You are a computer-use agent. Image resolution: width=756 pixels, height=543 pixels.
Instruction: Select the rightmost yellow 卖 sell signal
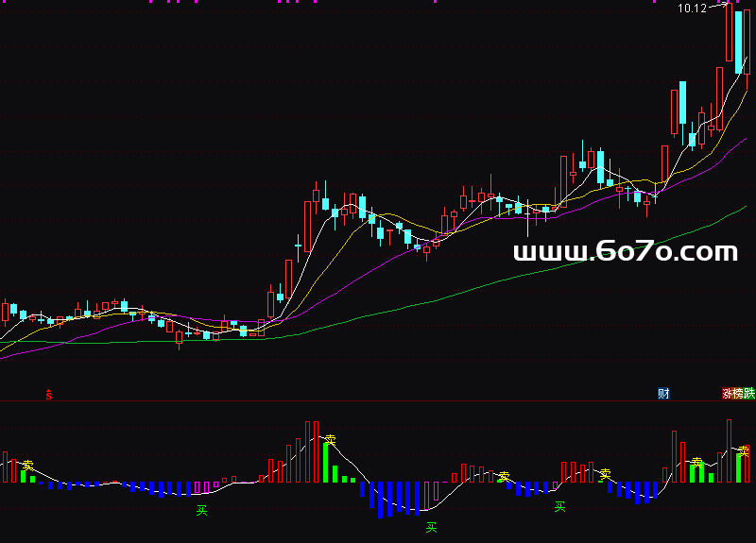[742, 450]
